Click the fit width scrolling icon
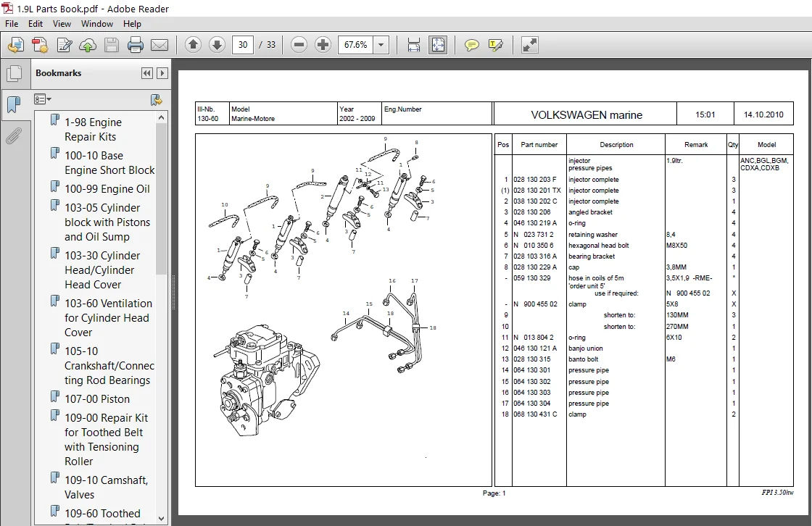Screen dimensions: 812x526 [414, 45]
